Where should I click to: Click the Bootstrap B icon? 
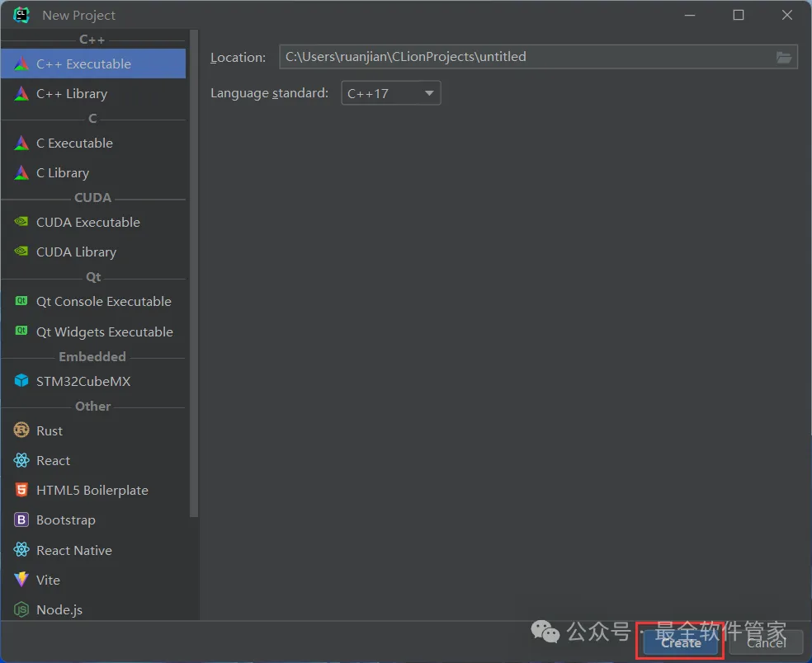[21, 520]
